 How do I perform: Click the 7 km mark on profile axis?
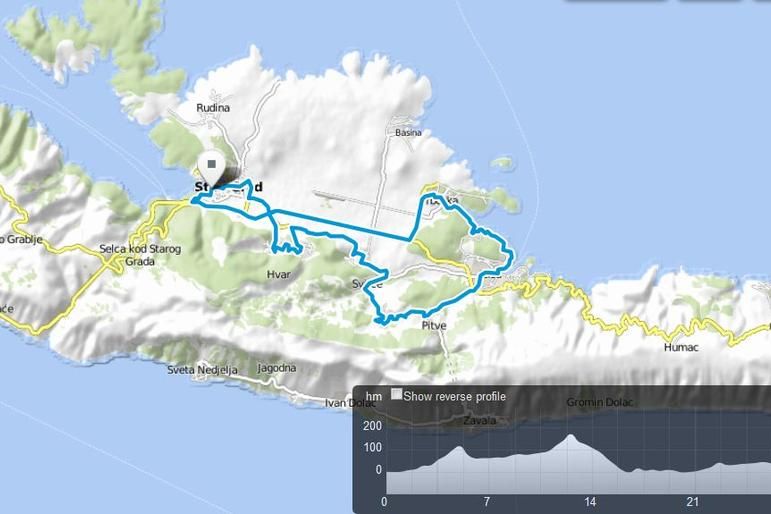tap(487, 502)
